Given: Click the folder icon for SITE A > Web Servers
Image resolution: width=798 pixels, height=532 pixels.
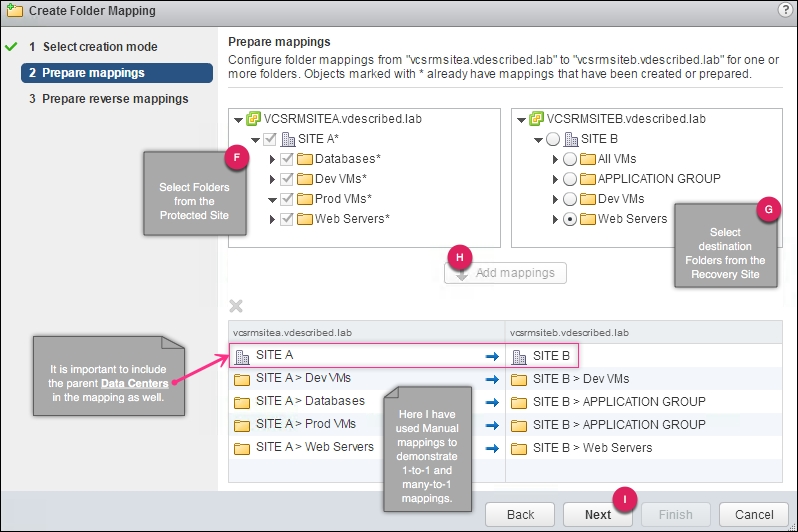Looking at the screenshot, I should click(242, 448).
